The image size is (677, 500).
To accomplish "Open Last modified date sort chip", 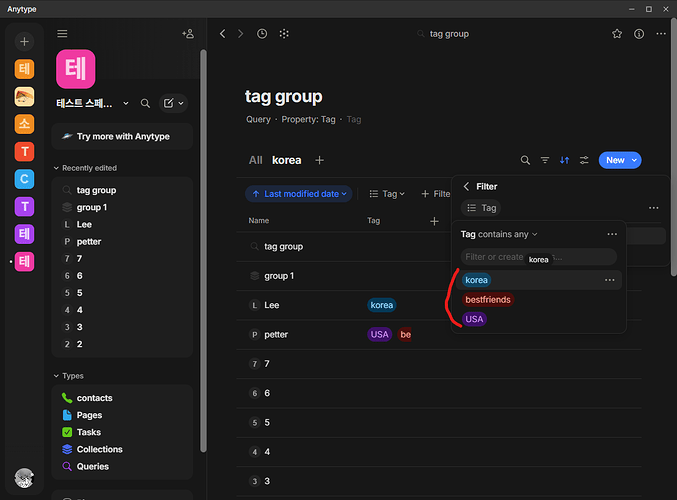I will 299,194.
